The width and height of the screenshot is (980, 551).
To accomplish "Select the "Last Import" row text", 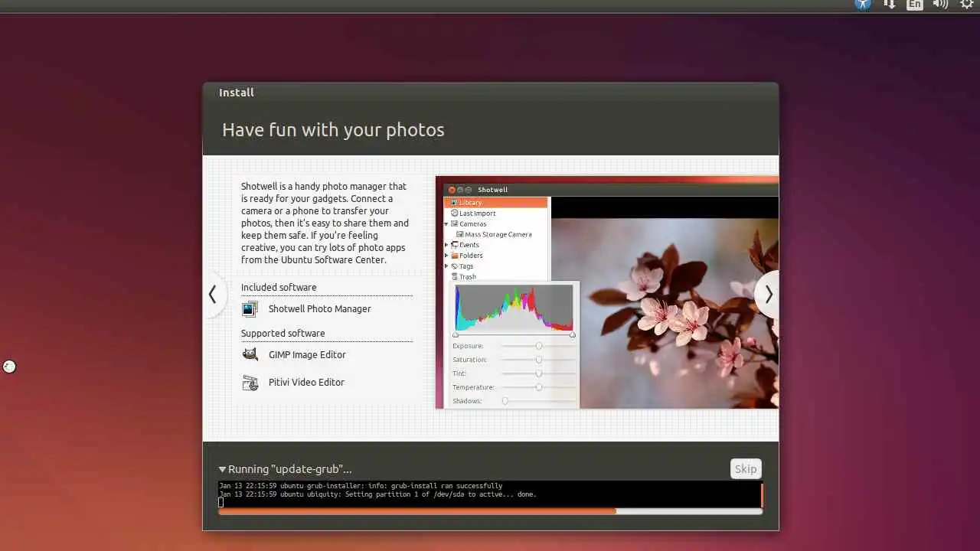I will [477, 214].
